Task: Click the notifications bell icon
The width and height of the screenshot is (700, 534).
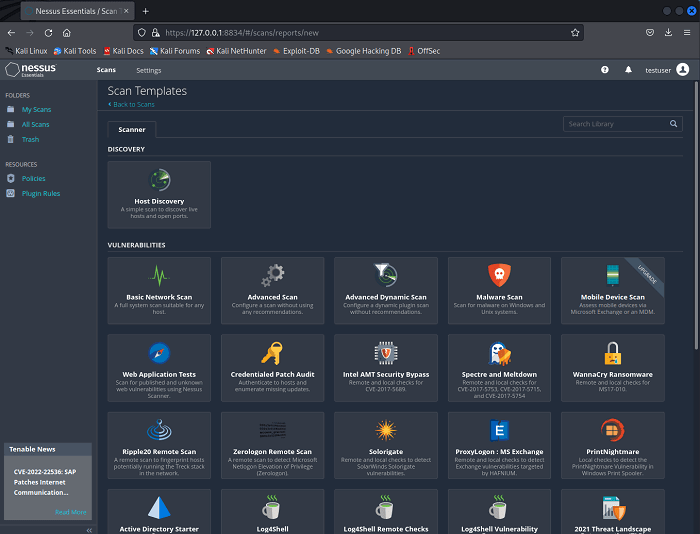Action: click(x=628, y=70)
